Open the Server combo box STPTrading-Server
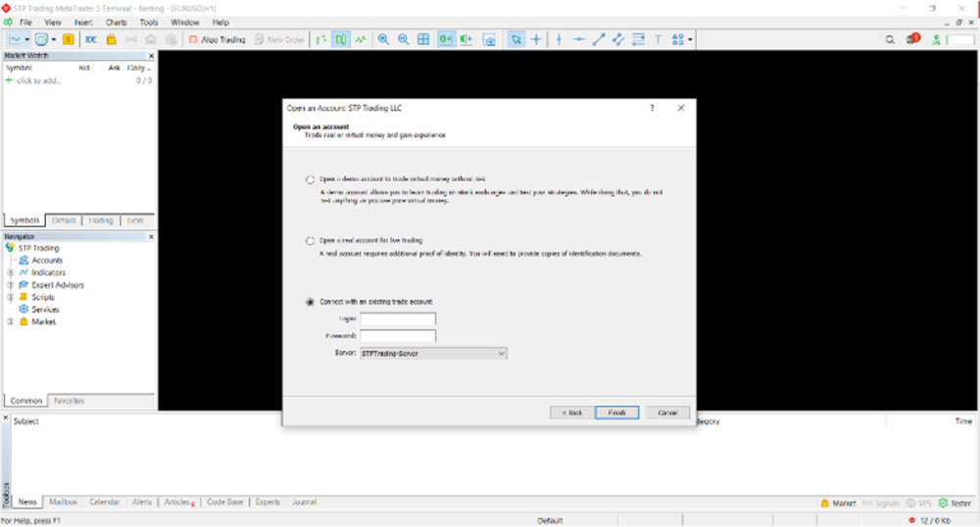The image size is (980, 527). (x=433, y=354)
